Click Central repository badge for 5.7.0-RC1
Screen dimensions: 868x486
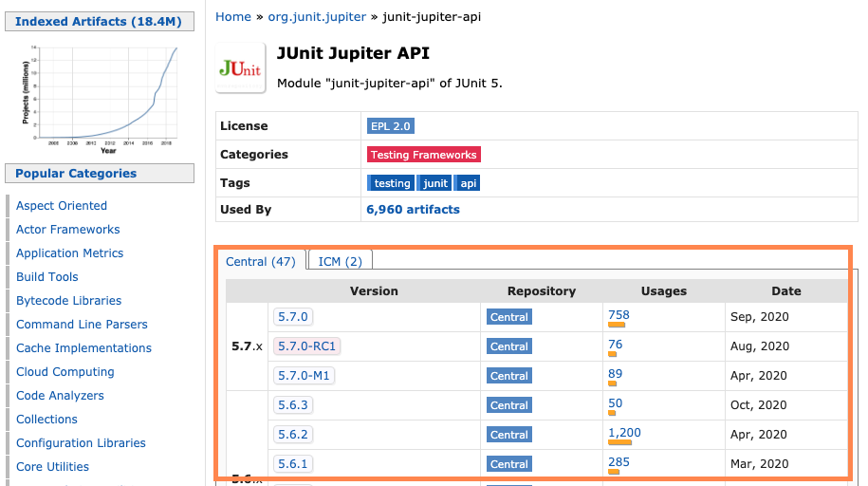(509, 346)
